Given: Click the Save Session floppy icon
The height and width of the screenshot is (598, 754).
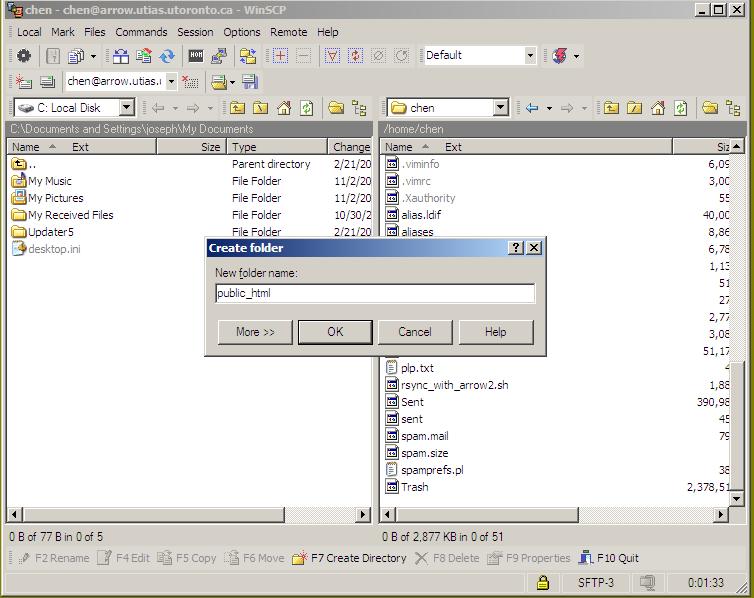Looking at the screenshot, I should pyautogui.click(x=250, y=82).
